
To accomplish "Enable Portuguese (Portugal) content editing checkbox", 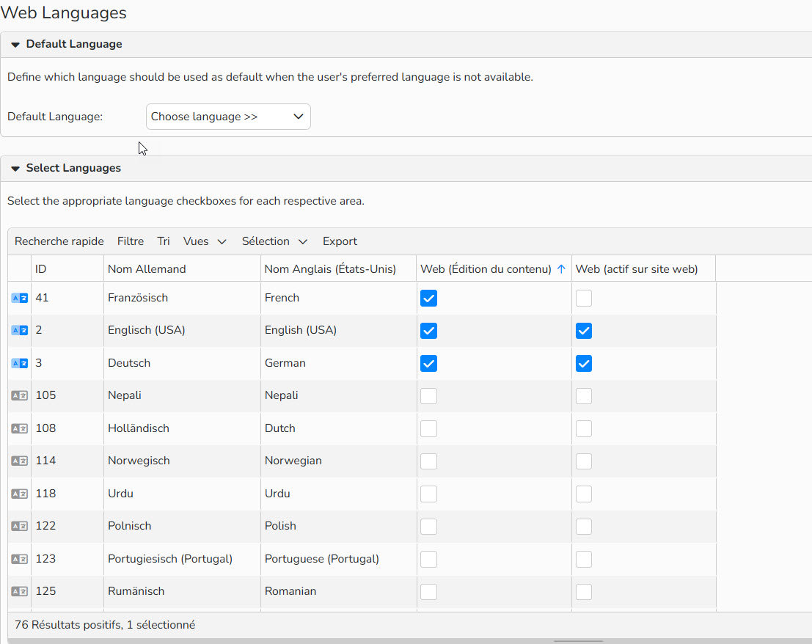I will (429, 559).
